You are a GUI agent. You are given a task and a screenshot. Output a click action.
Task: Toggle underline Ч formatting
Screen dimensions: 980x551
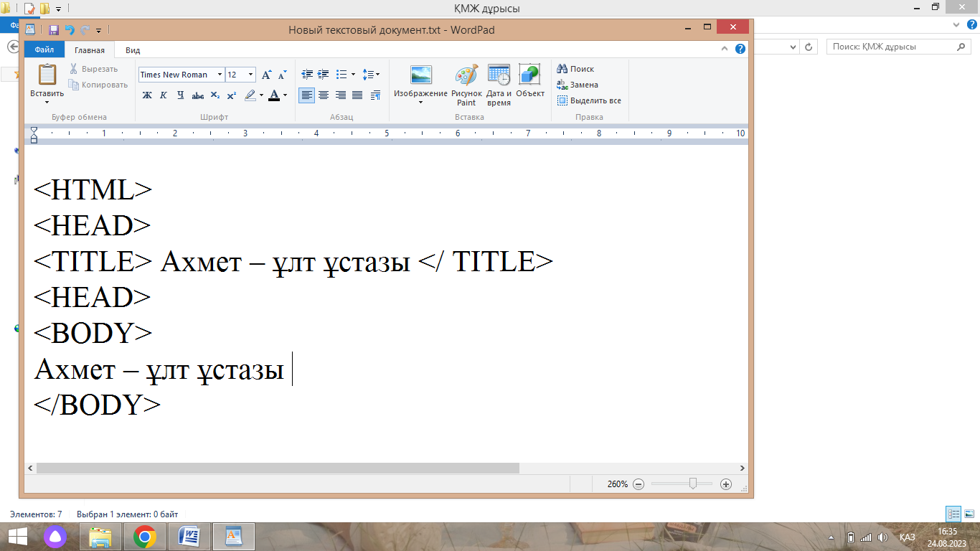pos(181,95)
